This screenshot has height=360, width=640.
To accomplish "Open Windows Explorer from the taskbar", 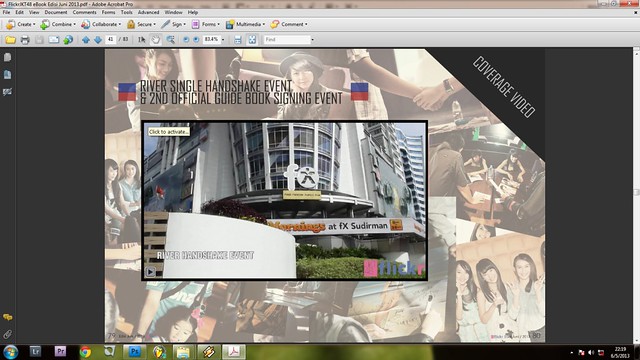I will pyautogui.click(x=183, y=352).
